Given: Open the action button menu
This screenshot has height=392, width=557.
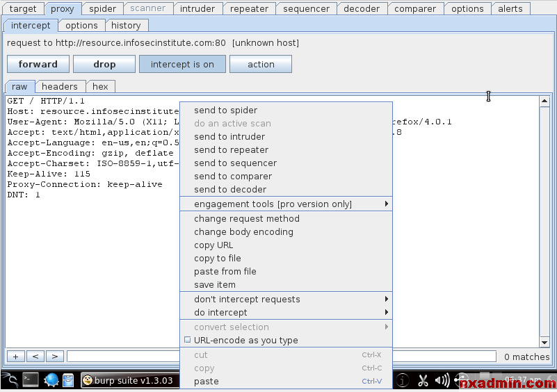Looking at the screenshot, I should pyautogui.click(x=261, y=64).
